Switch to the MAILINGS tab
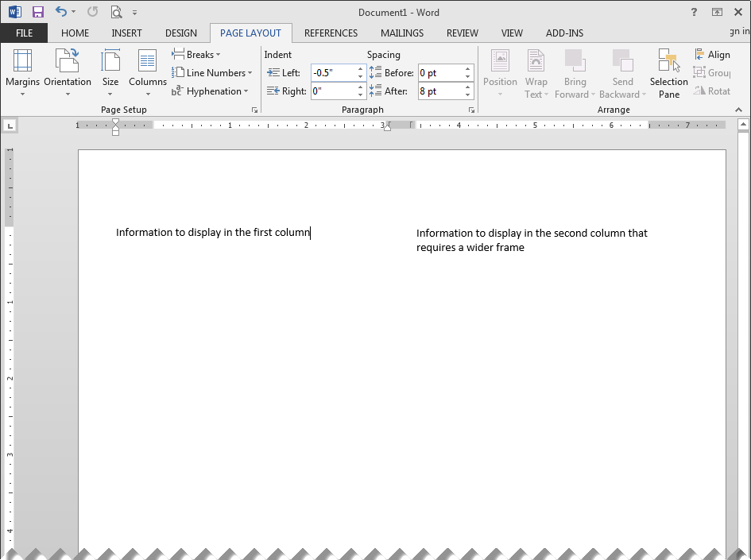This screenshot has height=560, width=751. [x=401, y=33]
